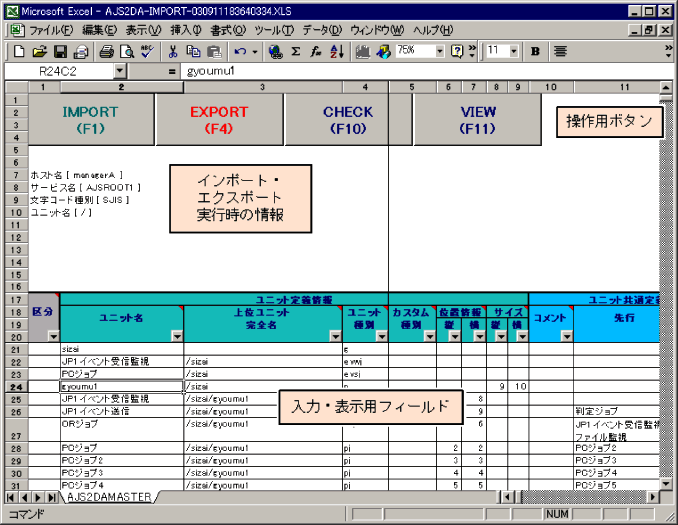Screen dimensions: 678x525
Task: Show more standard toolbar buttons chevron
Action: (x=472, y=51)
